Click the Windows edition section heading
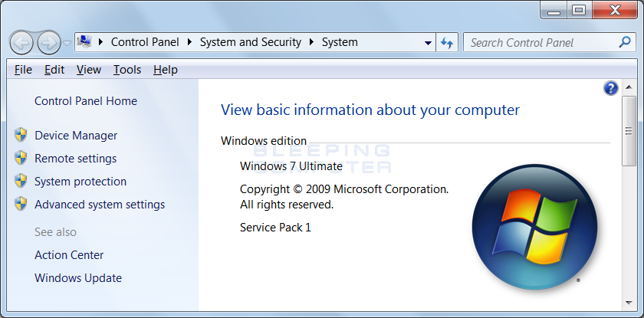 (264, 141)
